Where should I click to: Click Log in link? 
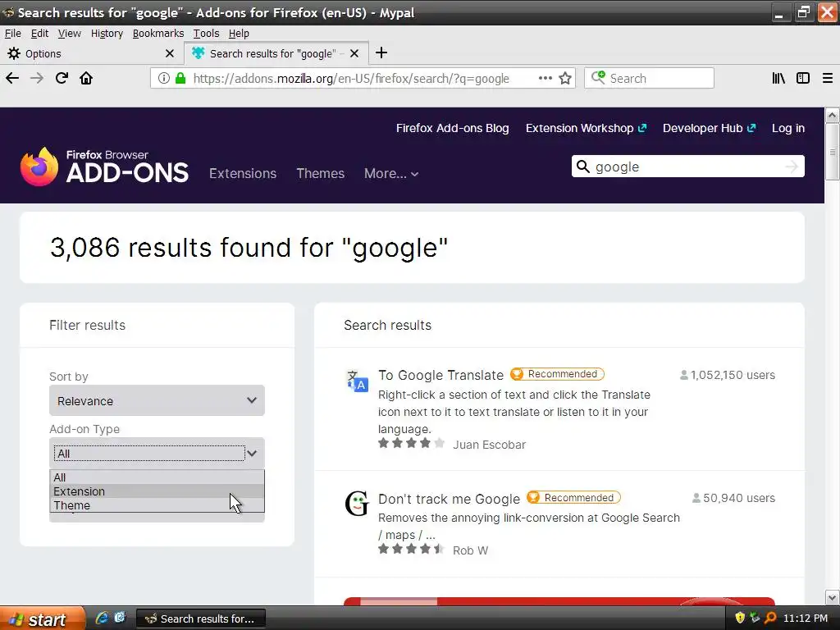coord(788,128)
